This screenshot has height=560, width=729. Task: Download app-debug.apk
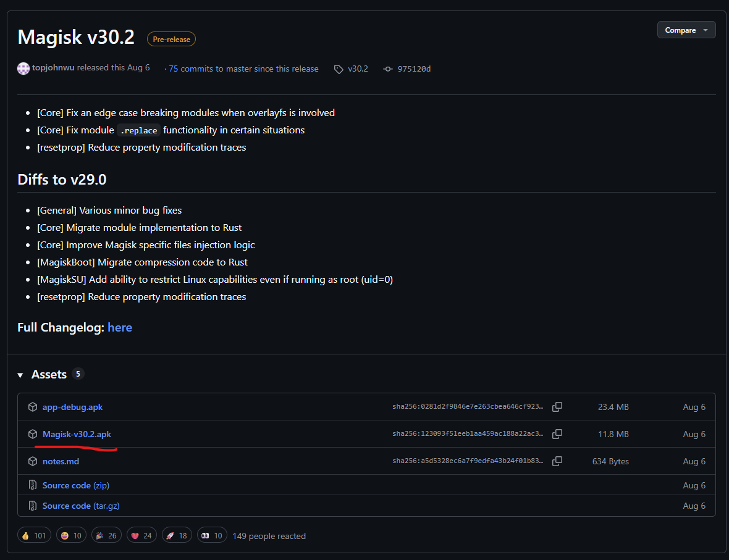72,407
